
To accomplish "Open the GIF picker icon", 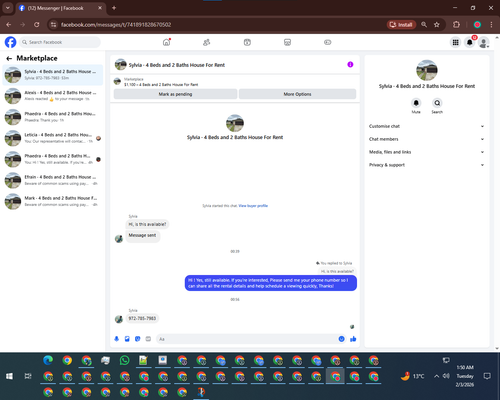I will click(x=148, y=339).
